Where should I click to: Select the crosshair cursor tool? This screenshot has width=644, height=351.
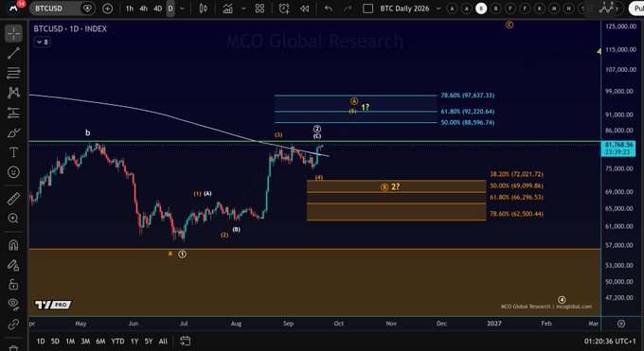[x=13, y=34]
